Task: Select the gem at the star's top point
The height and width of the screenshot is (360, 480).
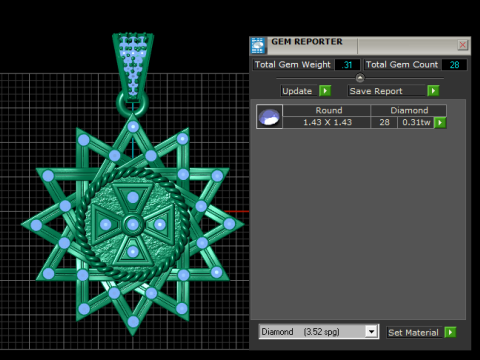Action: pyautogui.click(x=133, y=127)
